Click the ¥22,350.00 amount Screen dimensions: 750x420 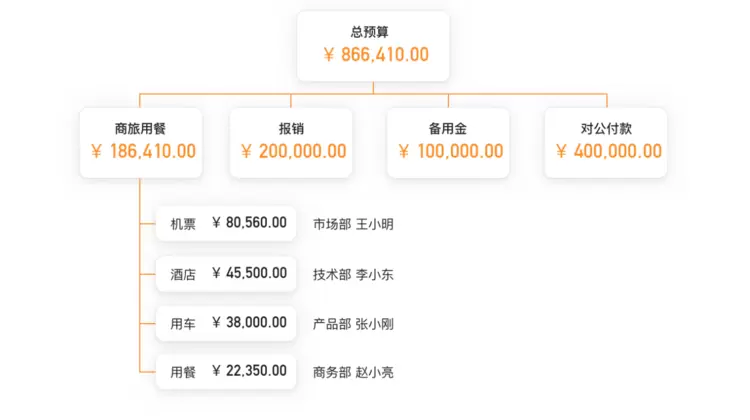pyautogui.click(x=249, y=372)
